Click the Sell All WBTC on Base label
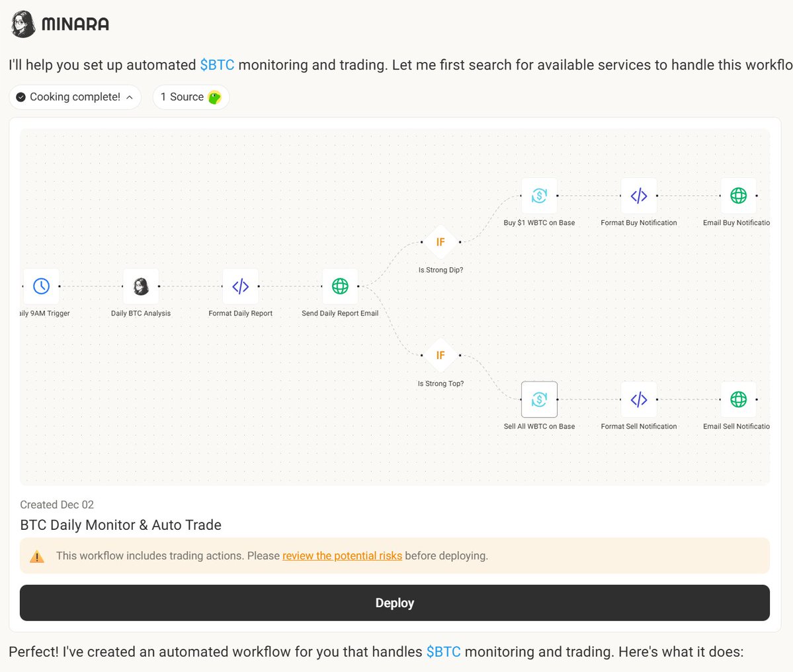The width and height of the screenshot is (793, 672). [539, 426]
